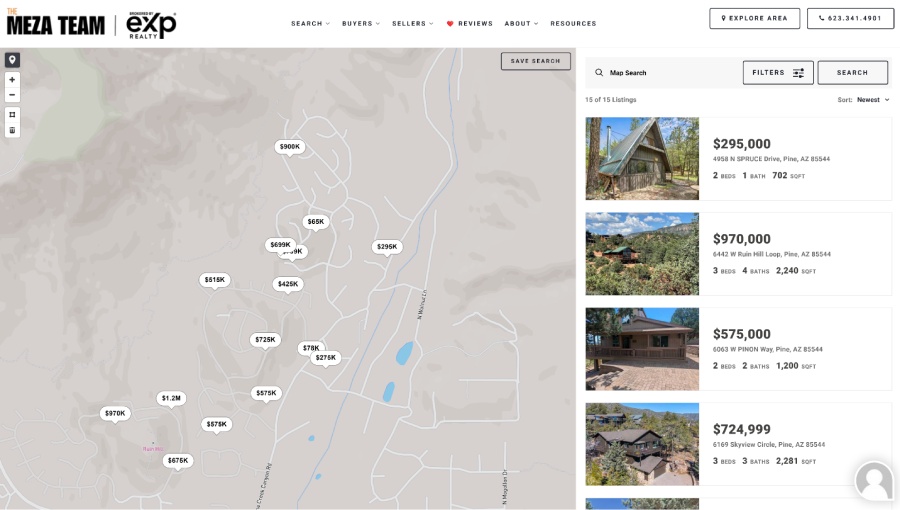Go to the Resources menu item
The width and height of the screenshot is (900, 510).
(573, 23)
